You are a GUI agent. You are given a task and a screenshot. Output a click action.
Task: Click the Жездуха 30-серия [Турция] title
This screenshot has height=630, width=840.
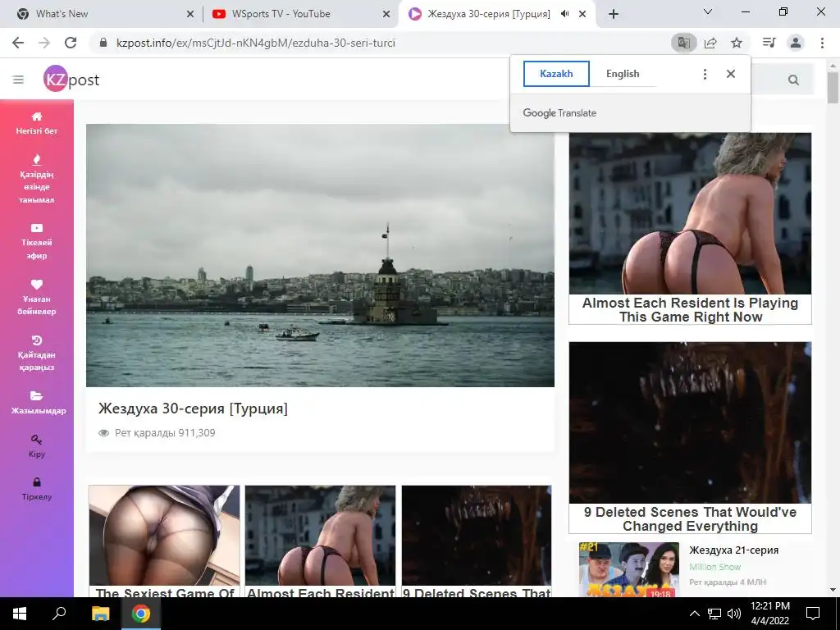[193, 409]
